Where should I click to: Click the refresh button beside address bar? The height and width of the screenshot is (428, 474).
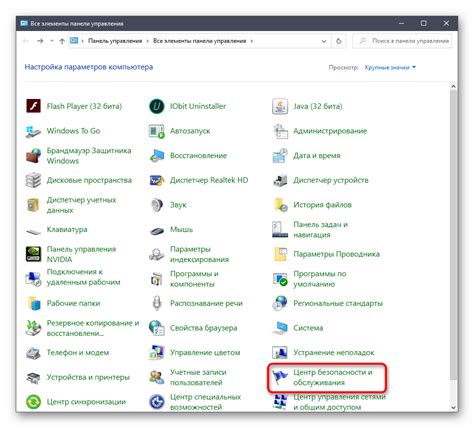click(x=339, y=41)
